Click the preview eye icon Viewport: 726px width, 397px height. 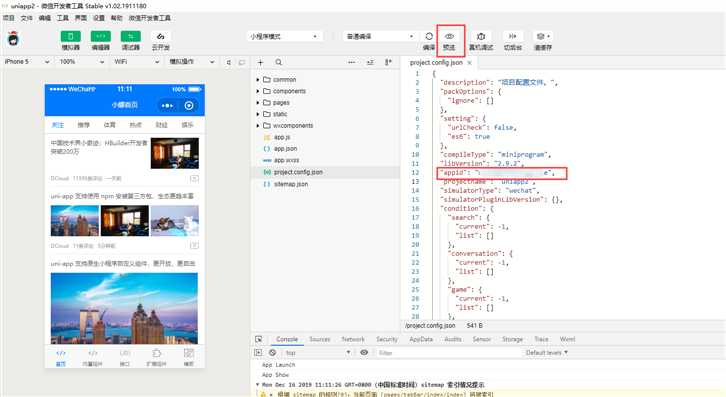pos(449,36)
